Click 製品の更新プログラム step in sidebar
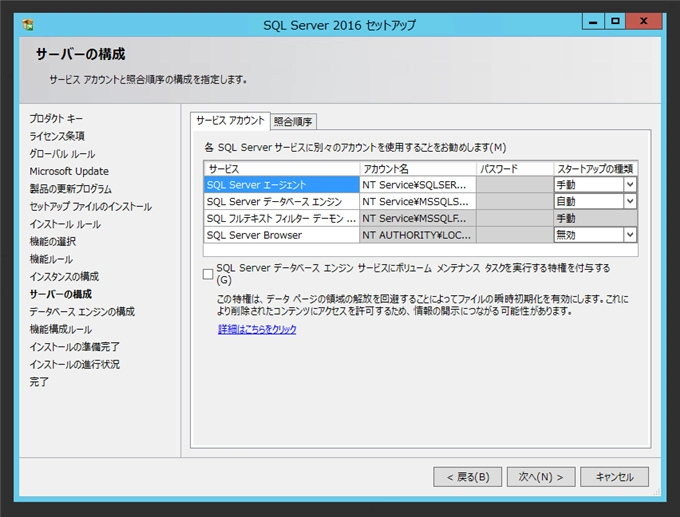Viewport: 680px width, 517px height. point(70,189)
